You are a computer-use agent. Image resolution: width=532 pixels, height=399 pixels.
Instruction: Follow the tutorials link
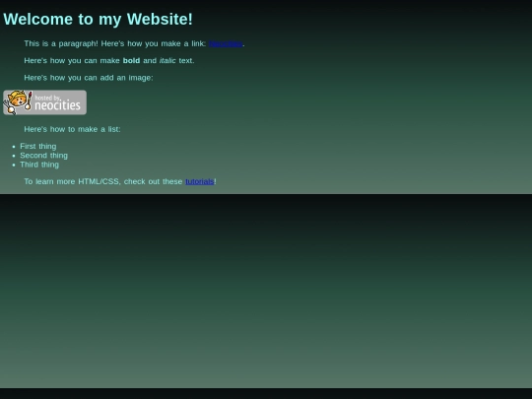point(199,181)
